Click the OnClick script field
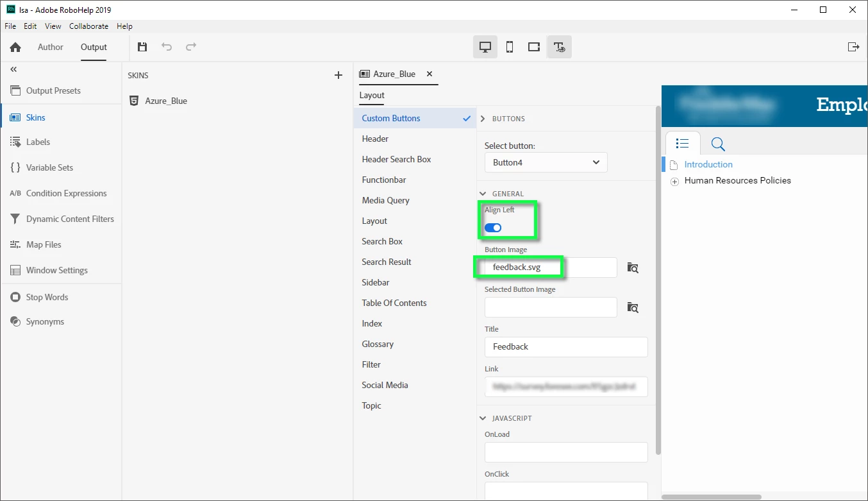The image size is (868, 501). click(x=566, y=491)
